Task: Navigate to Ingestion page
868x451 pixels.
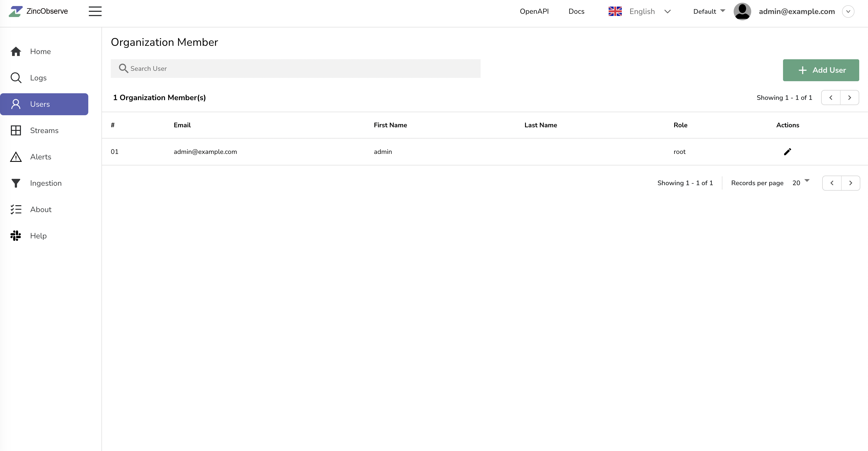Action: pyautogui.click(x=44, y=183)
